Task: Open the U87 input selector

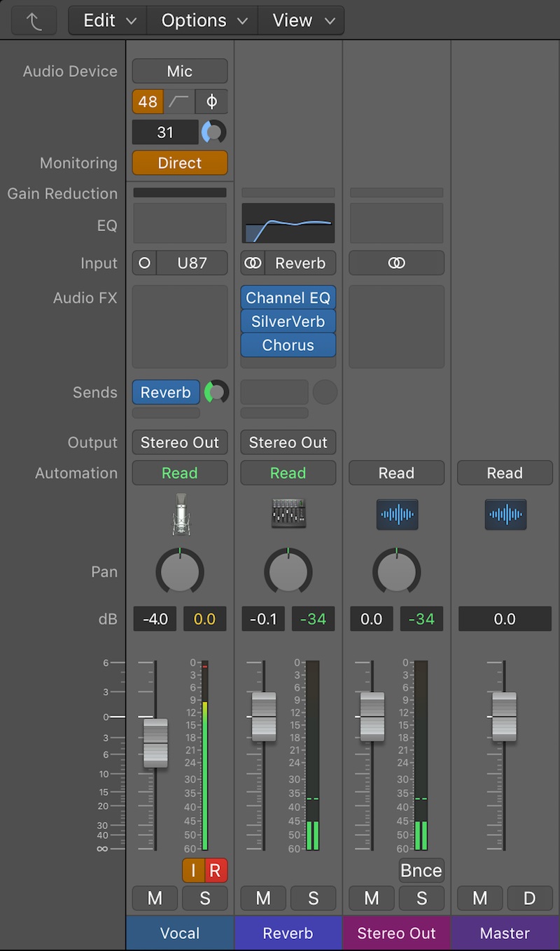Action: [192, 263]
